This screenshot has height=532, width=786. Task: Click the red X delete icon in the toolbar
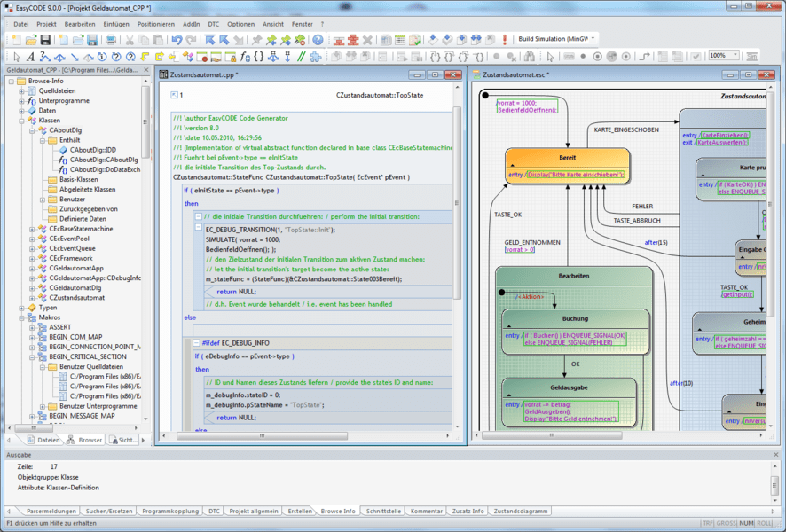tap(367, 38)
